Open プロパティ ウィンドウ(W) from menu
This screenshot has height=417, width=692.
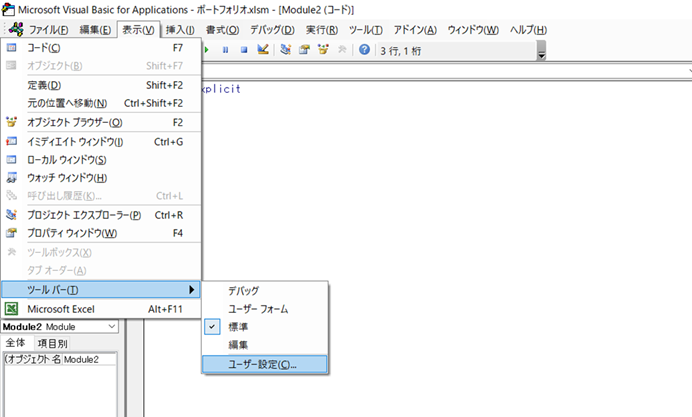click(x=101, y=233)
